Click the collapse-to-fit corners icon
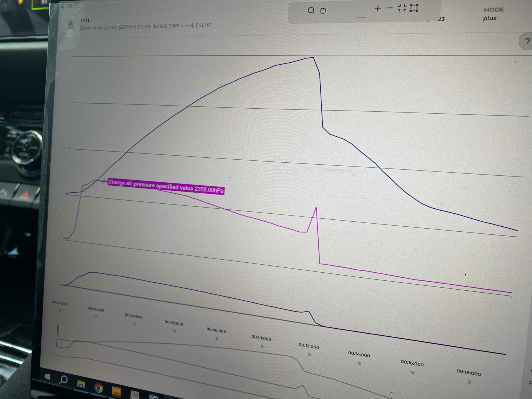This screenshot has height=399, width=532. 402,8
